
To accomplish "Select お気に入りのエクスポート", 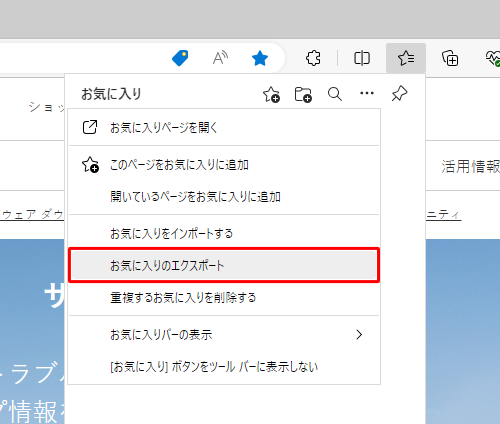I will [224, 265].
